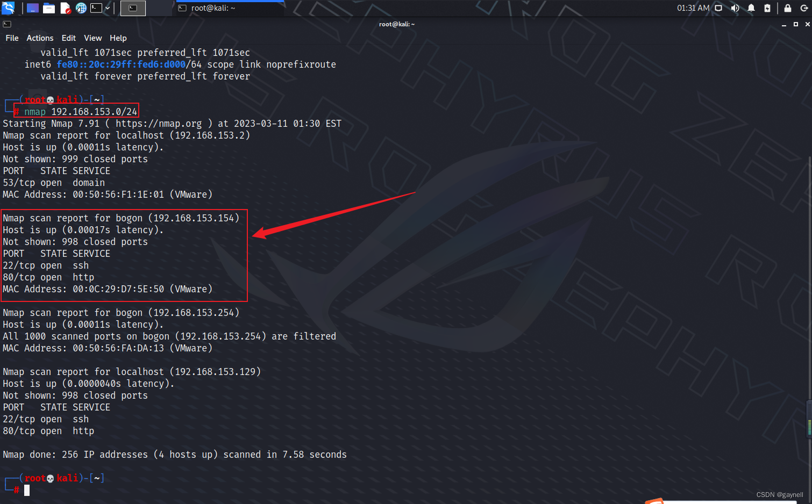Click MAC address 00:50:56:F1:1E:01

(118, 195)
